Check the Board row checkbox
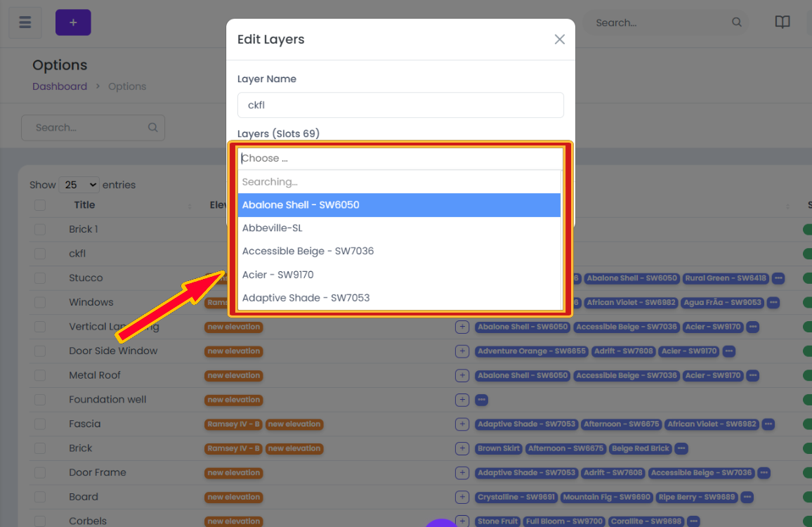The width and height of the screenshot is (812, 527). (40, 497)
